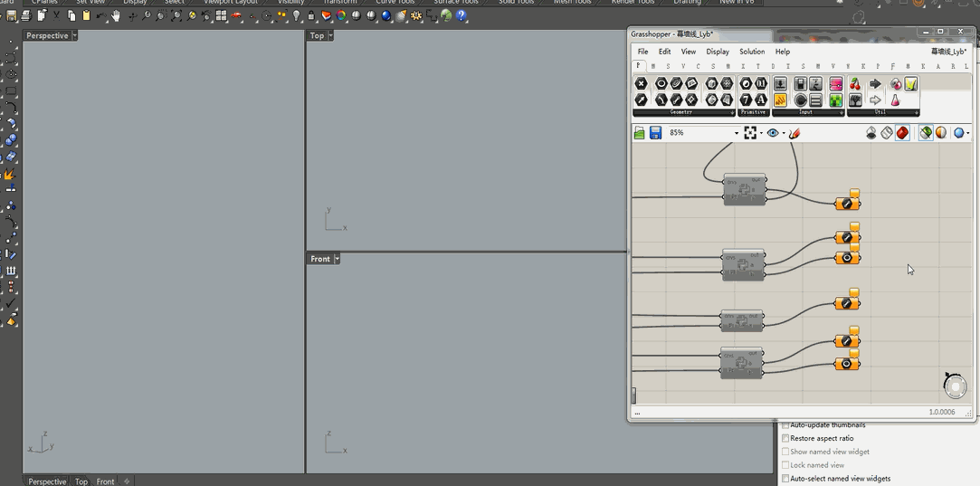The image size is (980, 486).
Task: Open the Grasshopper File menu
Action: pos(642,52)
